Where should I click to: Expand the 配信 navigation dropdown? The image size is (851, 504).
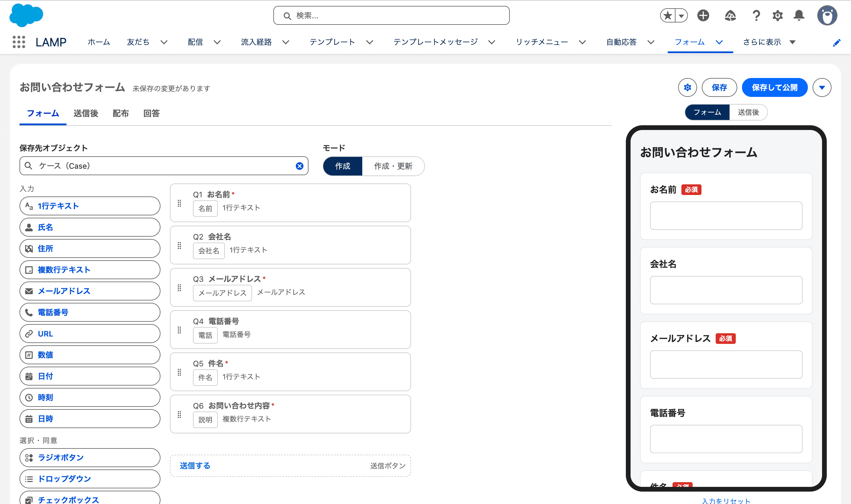tap(217, 43)
